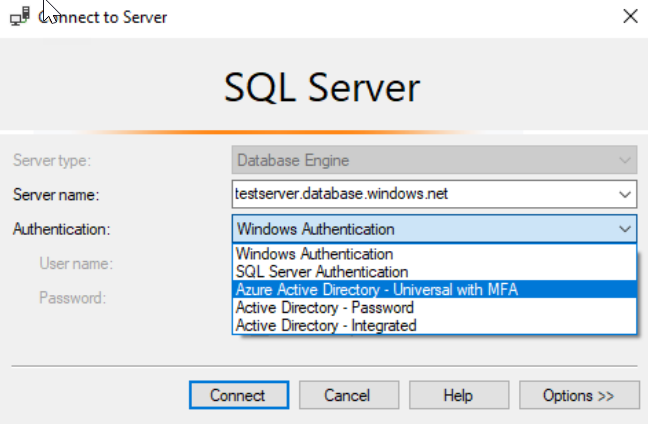Click inside the Server name text field
Screen dimensions: 648x424
click(420, 194)
